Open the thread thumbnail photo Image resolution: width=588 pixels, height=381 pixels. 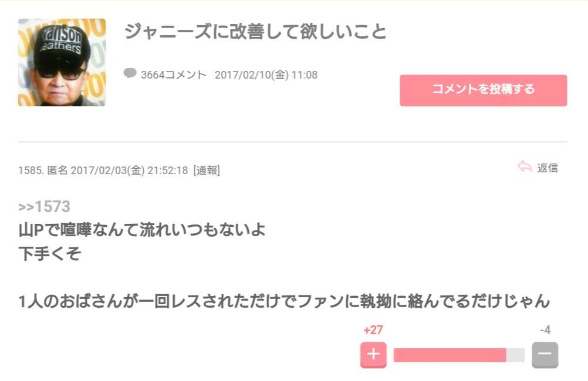pos(62,62)
